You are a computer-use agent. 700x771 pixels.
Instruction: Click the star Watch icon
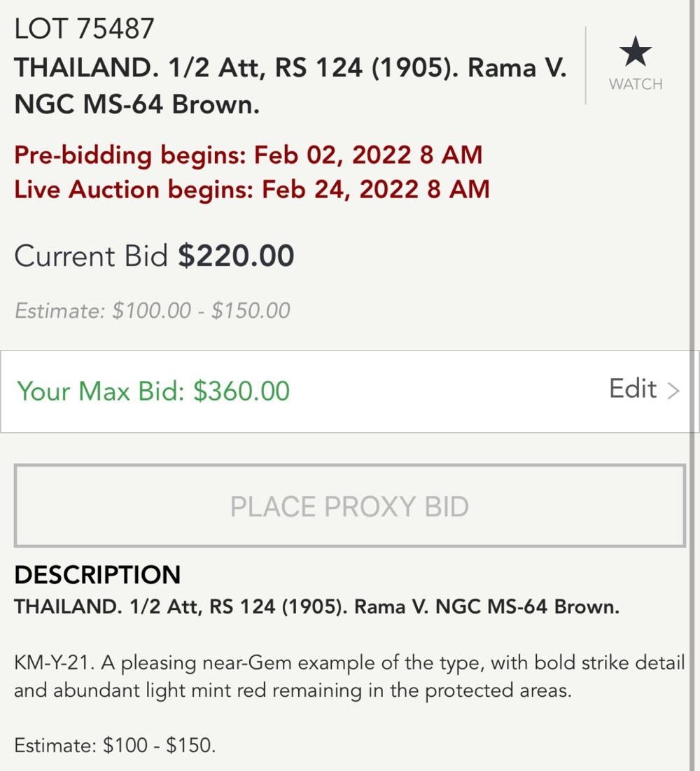coord(635,53)
